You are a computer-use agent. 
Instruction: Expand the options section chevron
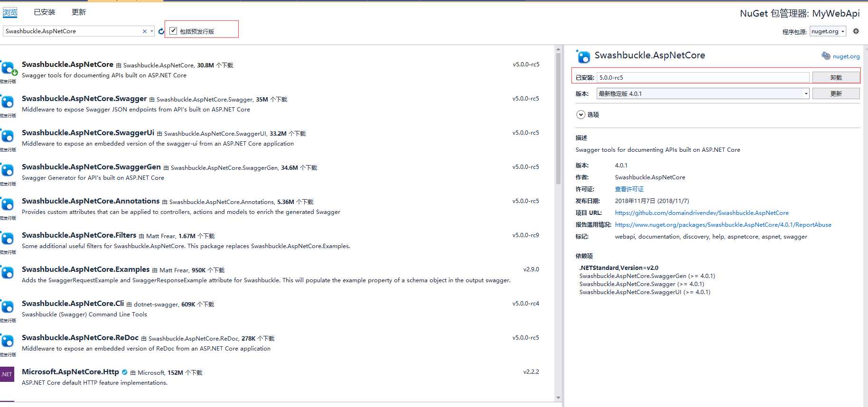pyautogui.click(x=581, y=114)
